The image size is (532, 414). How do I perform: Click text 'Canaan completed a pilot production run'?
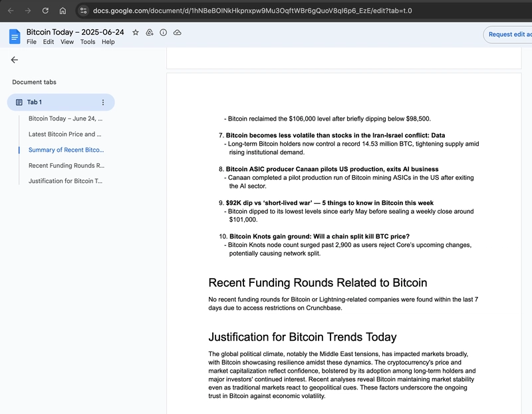348,182
